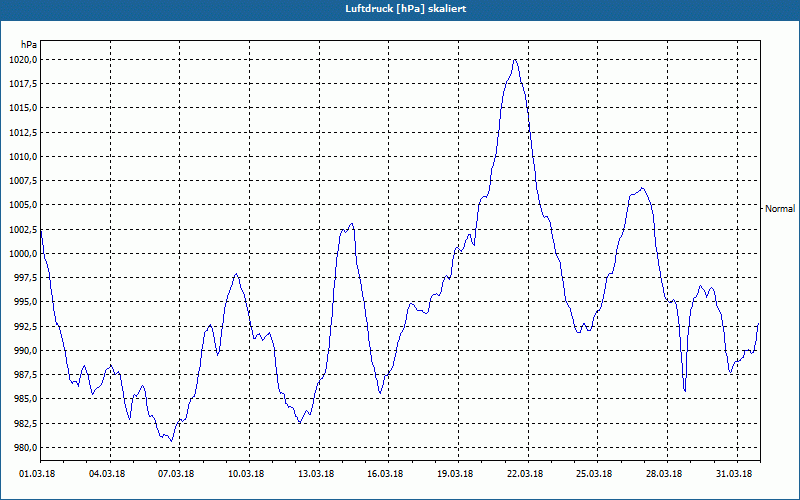Click the '31.03.18' date label
This screenshot has height=500, width=800.
[733, 474]
